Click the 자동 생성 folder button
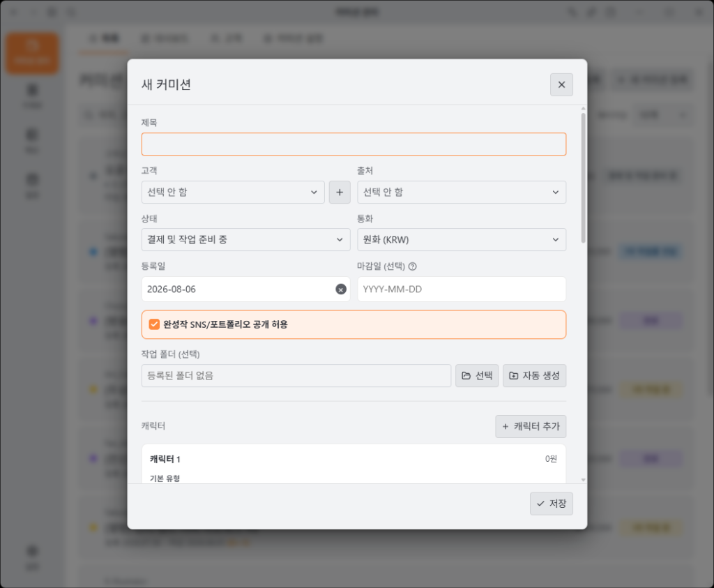 pyautogui.click(x=534, y=376)
